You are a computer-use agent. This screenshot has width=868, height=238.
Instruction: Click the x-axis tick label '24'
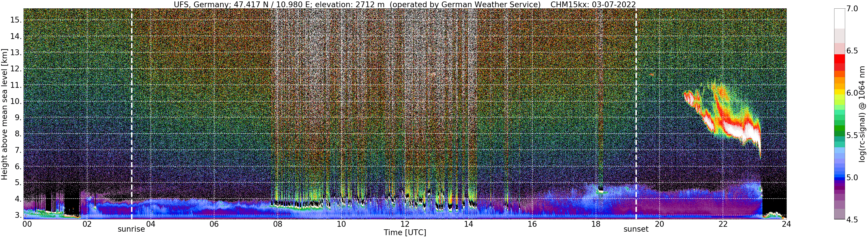tap(786, 224)
